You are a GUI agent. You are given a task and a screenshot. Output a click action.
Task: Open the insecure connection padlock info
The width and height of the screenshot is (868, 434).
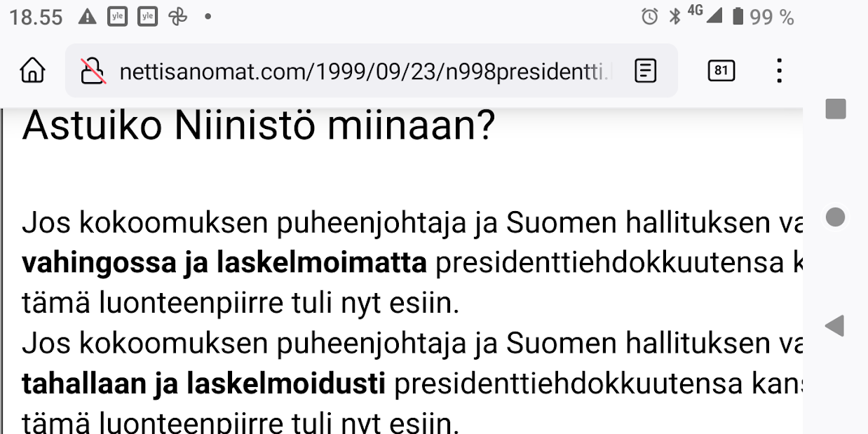tap(93, 71)
